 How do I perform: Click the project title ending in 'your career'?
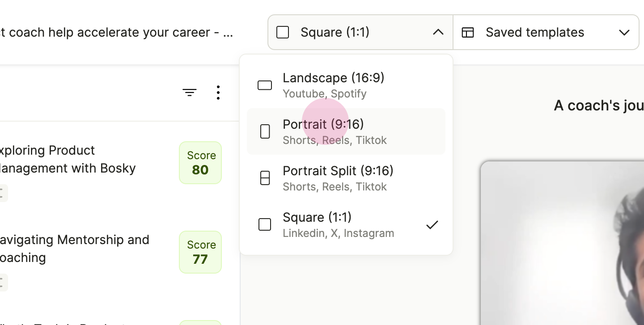pyautogui.click(x=116, y=32)
